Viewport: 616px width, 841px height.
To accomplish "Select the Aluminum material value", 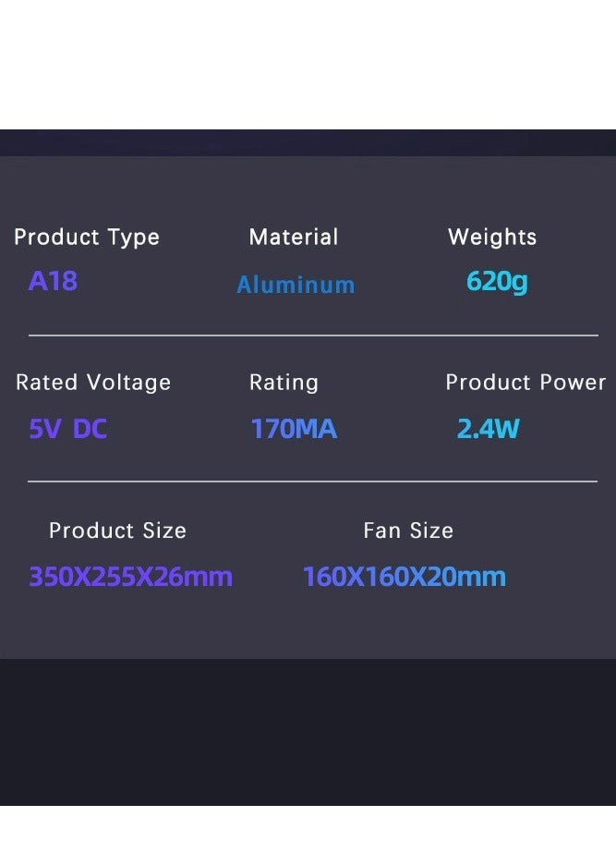I will (296, 285).
